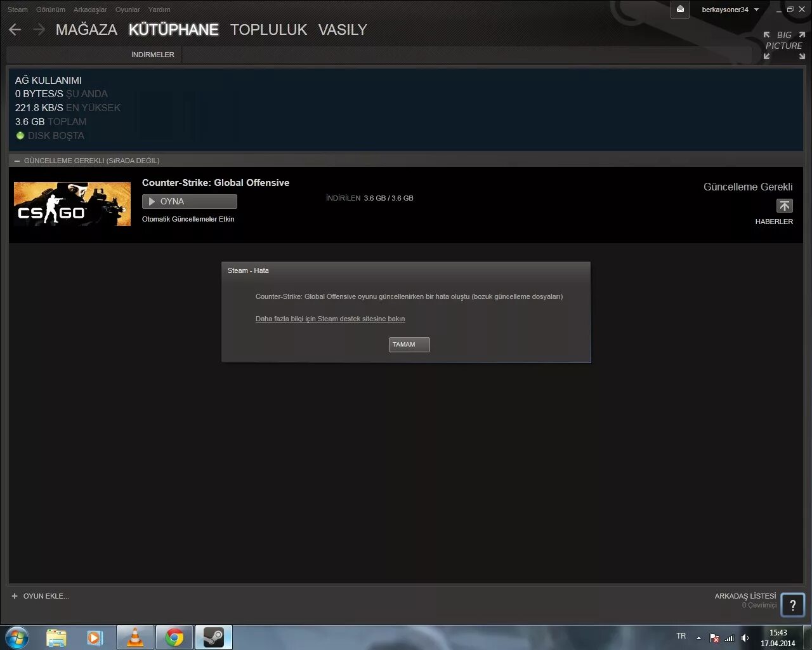Viewport: 812px width, 650px height.
Task: Click the 221.8 KB/S peak speed
Action: point(39,108)
